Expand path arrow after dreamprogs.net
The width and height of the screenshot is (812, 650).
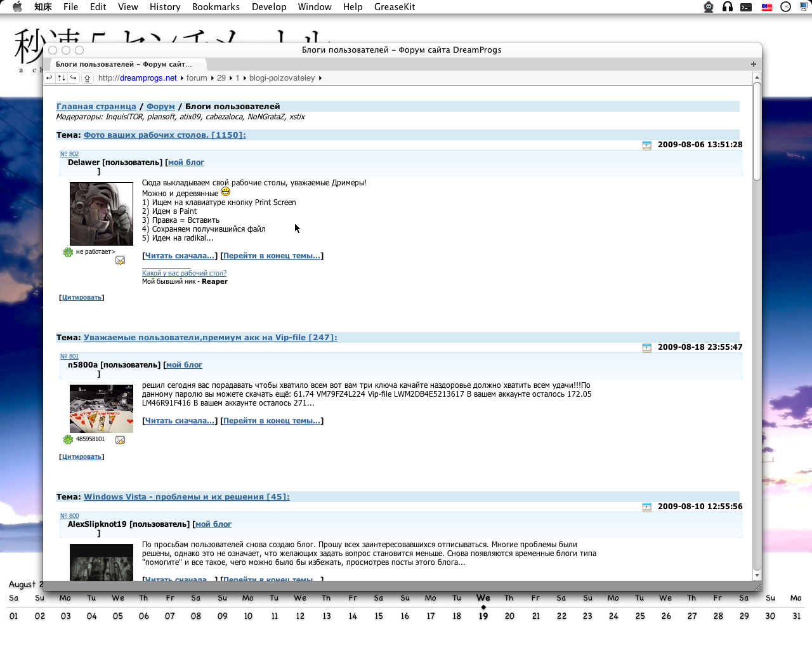coord(181,78)
